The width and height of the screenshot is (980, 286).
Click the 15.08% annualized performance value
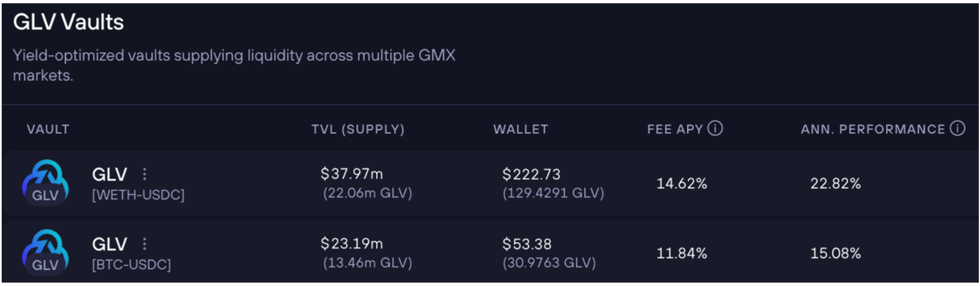[x=835, y=253]
